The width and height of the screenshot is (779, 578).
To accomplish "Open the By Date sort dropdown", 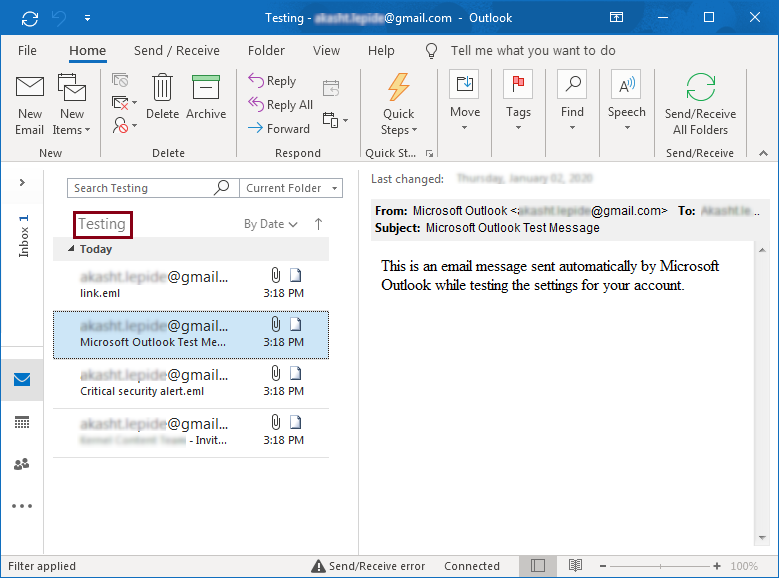I will 271,224.
